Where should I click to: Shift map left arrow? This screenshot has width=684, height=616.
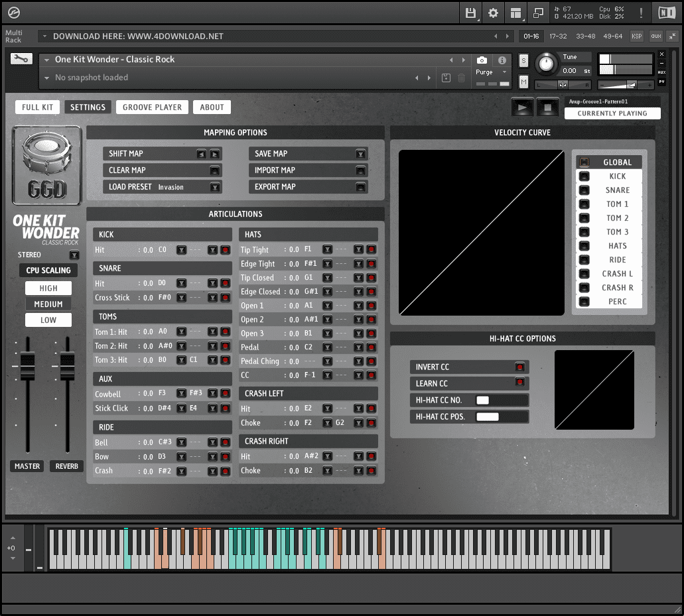201,154
